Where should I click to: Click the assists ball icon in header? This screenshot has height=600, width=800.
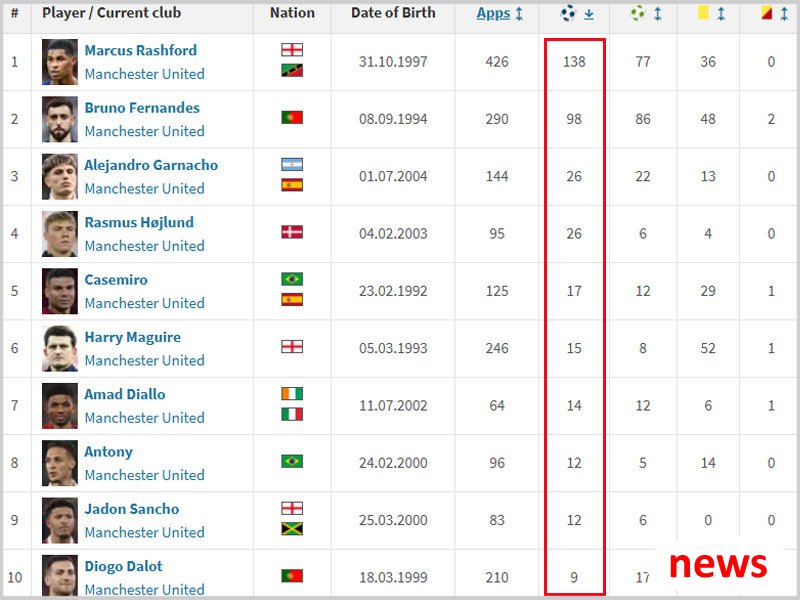637,13
